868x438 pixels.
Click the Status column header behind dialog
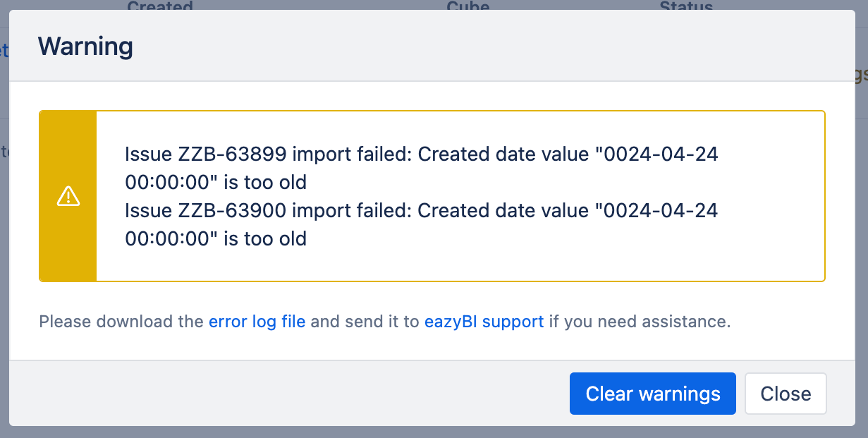pyautogui.click(x=686, y=6)
